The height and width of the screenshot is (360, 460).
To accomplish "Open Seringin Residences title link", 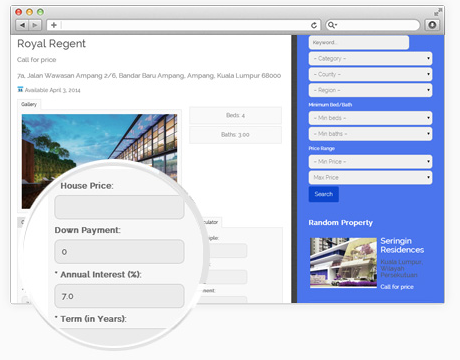I will pyautogui.click(x=402, y=245).
